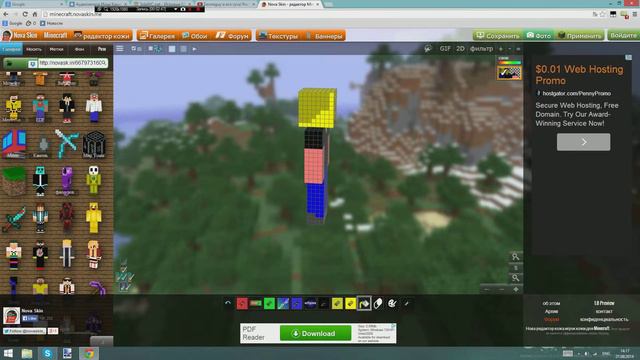Open Обои in the navigation bar
Viewport: 640px width, 360px height.
(195, 36)
